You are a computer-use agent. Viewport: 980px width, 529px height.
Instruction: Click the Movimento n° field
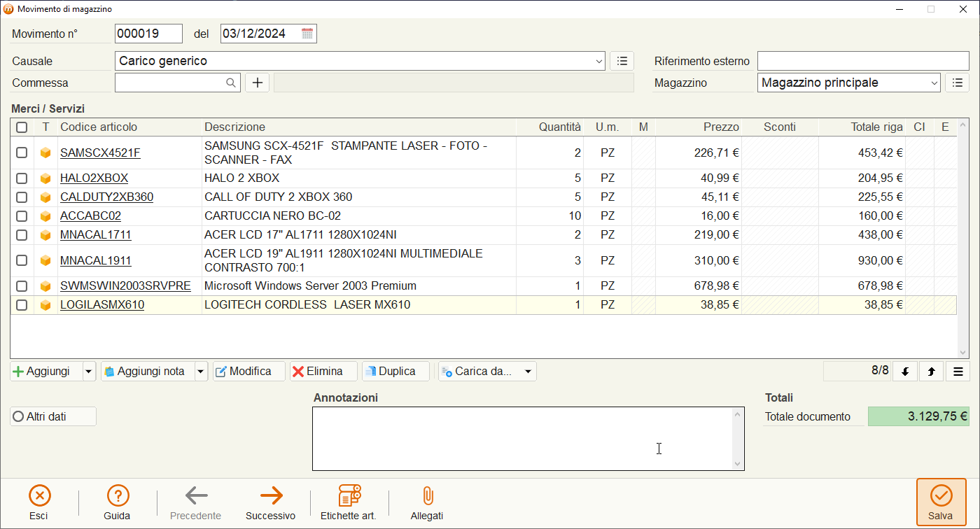pos(148,34)
